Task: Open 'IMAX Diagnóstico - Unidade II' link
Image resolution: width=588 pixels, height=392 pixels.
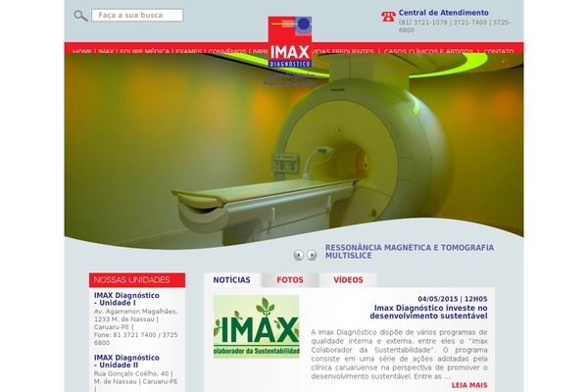Action: pos(126,362)
